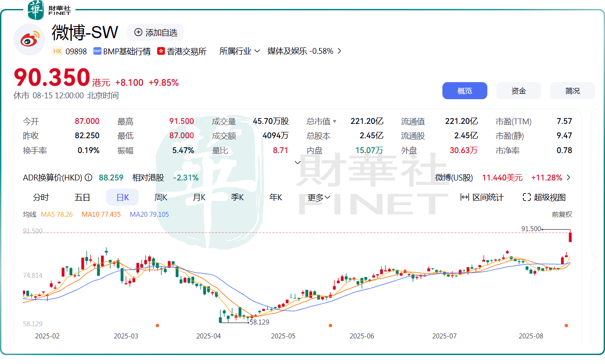Open 超级视图 super view
The image size is (605, 364).
tap(544, 197)
